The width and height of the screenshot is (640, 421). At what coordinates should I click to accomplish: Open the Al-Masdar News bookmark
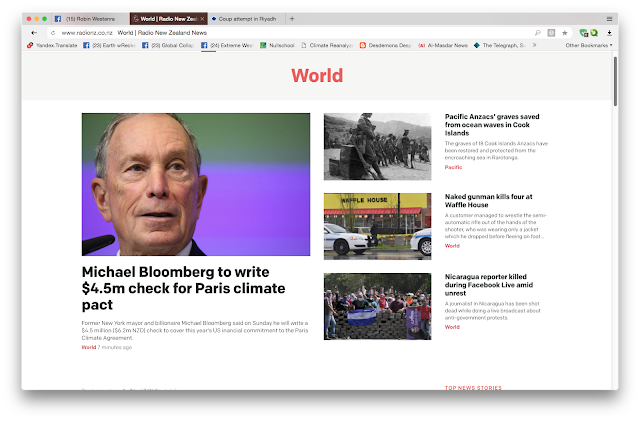(x=443, y=45)
